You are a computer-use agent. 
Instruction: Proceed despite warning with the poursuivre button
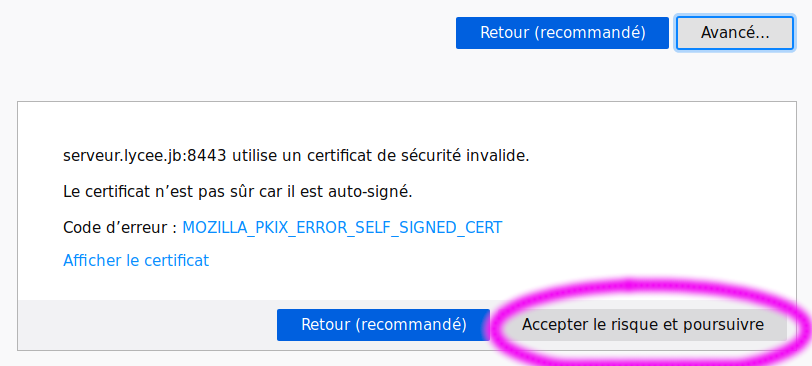coord(643,325)
